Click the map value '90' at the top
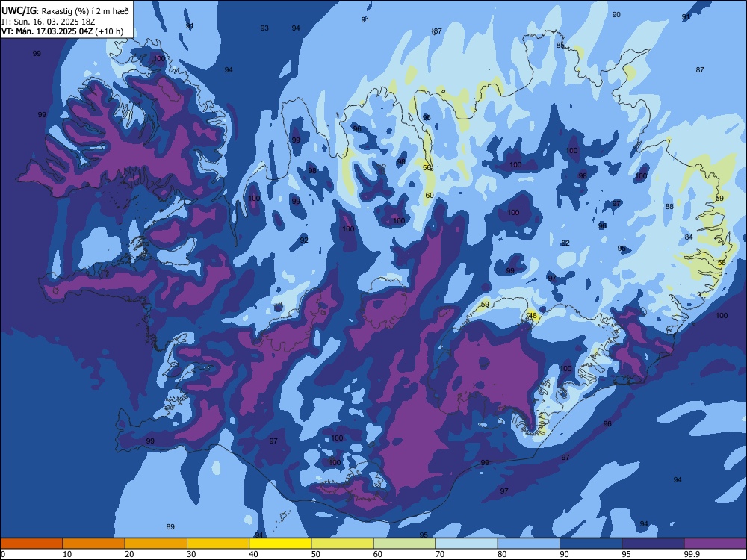The width and height of the screenshot is (747, 560). pyautogui.click(x=616, y=15)
